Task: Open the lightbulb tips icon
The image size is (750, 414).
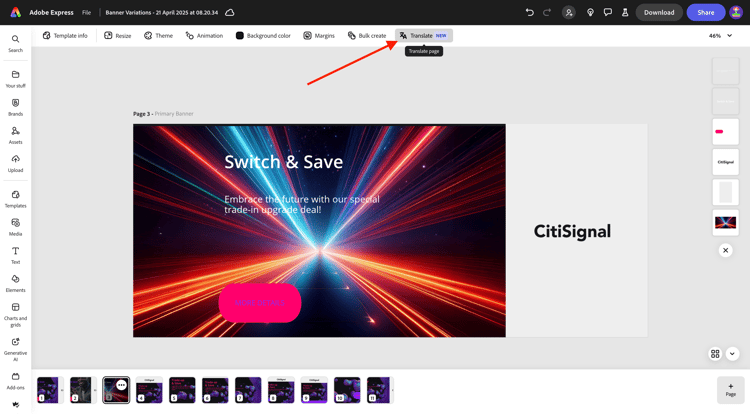Action: pos(590,12)
